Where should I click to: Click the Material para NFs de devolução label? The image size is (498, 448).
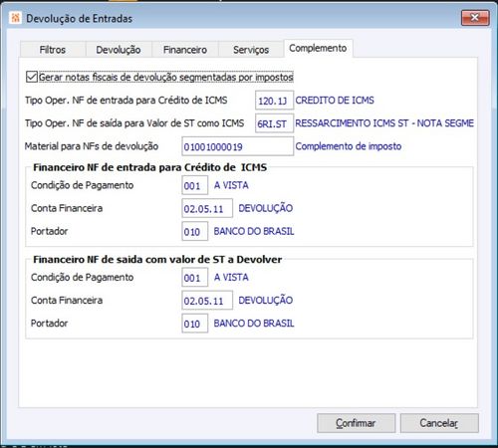pos(92,146)
